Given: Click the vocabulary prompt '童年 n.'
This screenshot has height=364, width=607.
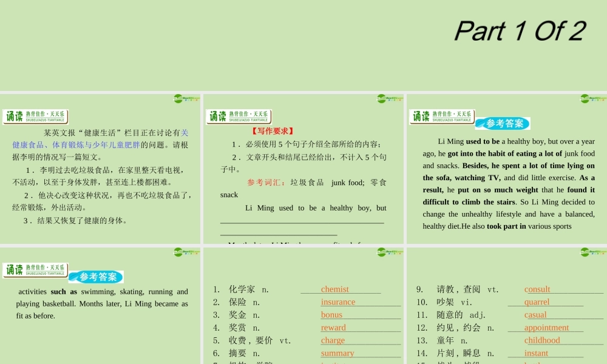Looking at the screenshot, I should click(x=452, y=340).
